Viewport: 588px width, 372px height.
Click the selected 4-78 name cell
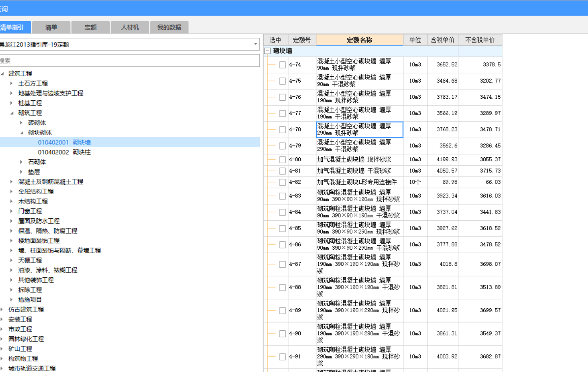tap(360, 129)
